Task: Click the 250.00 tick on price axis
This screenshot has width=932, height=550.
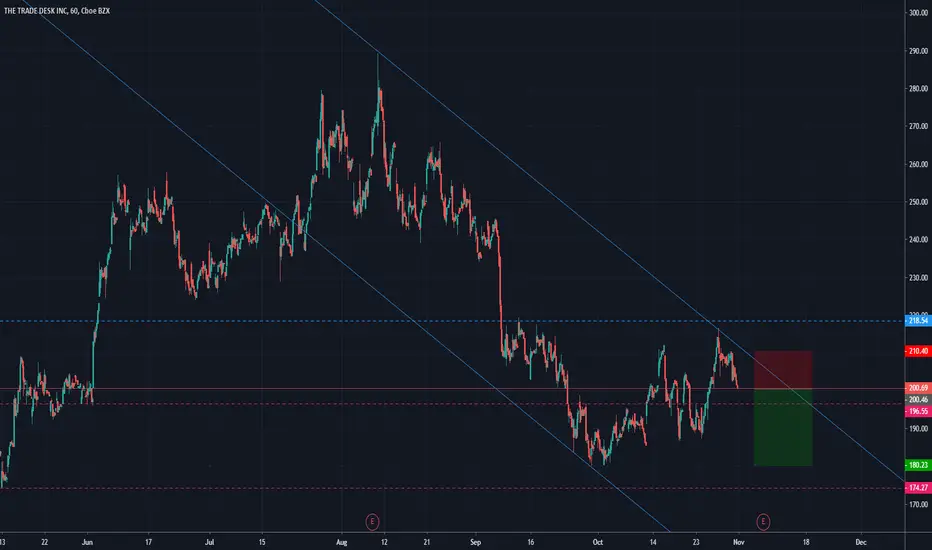Action: (918, 202)
